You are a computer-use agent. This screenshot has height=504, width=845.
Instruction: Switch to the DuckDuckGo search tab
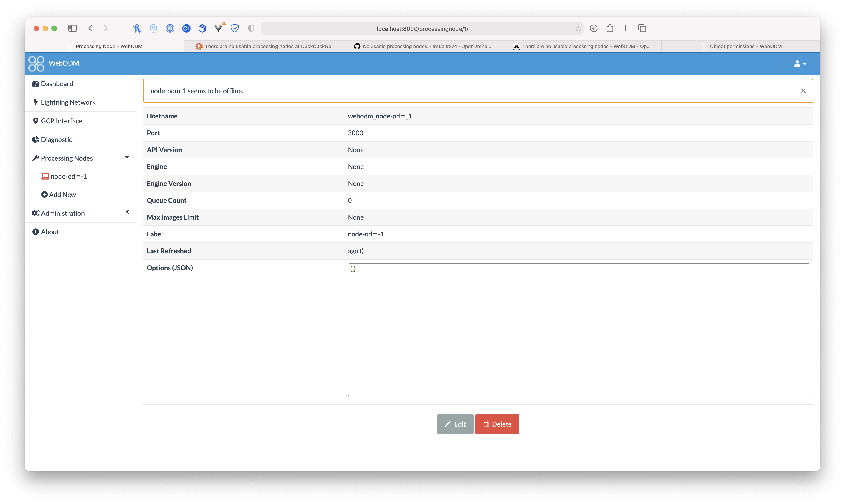[x=263, y=46]
